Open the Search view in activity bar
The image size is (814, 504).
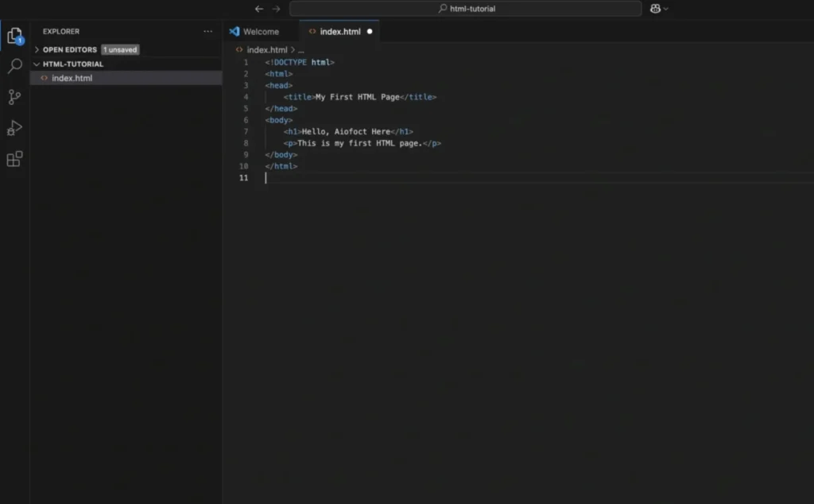pyautogui.click(x=14, y=66)
